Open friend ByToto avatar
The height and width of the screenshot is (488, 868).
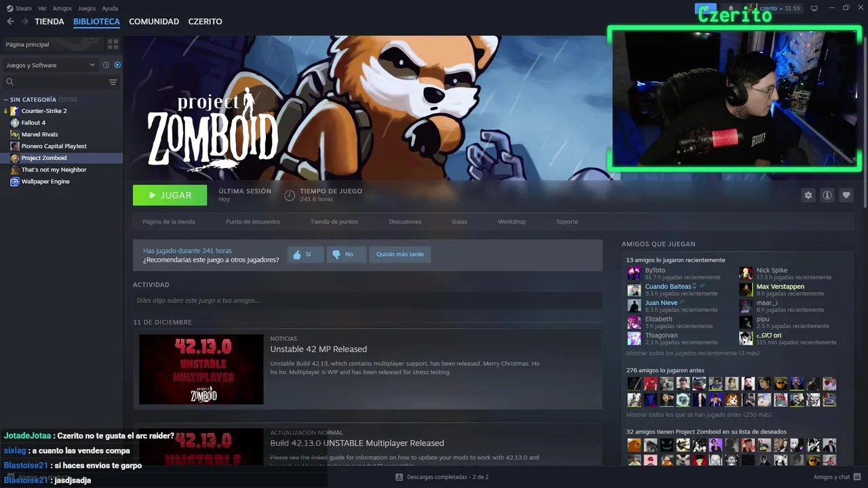point(634,273)
